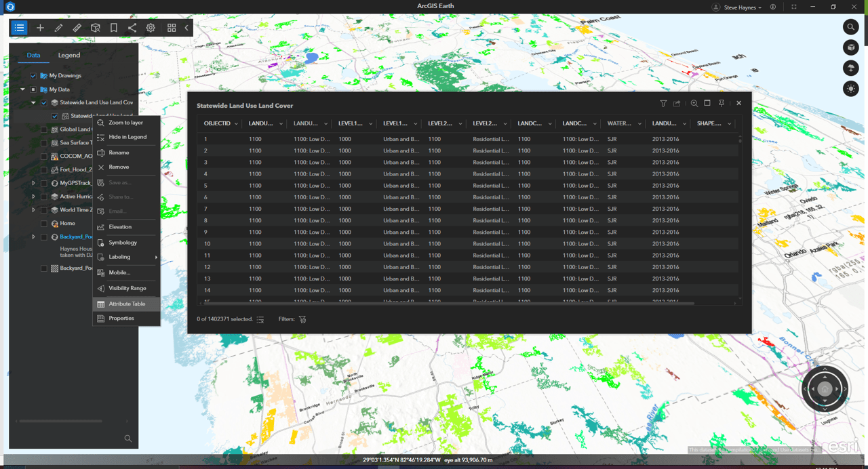Open the Bookmarks tool in toolbar
The height and width of the screenshot is (469, 868).
pyautogui.click(x=114, y=28)
